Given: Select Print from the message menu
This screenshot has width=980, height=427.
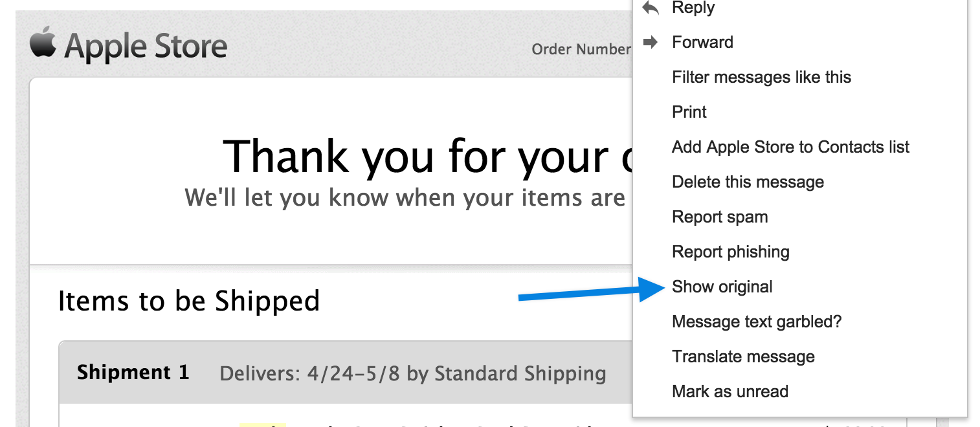Looking at the screenshot, I should [x=689, y=113].
